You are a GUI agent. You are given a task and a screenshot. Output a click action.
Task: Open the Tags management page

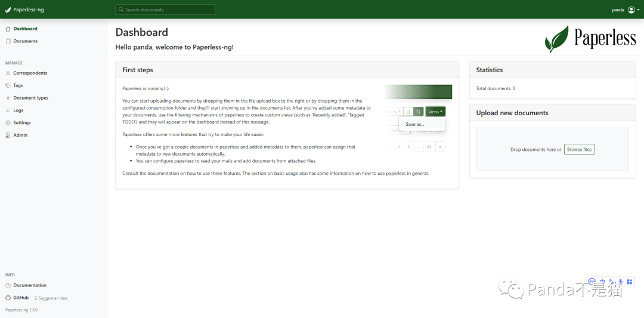(x=14, y=85)
